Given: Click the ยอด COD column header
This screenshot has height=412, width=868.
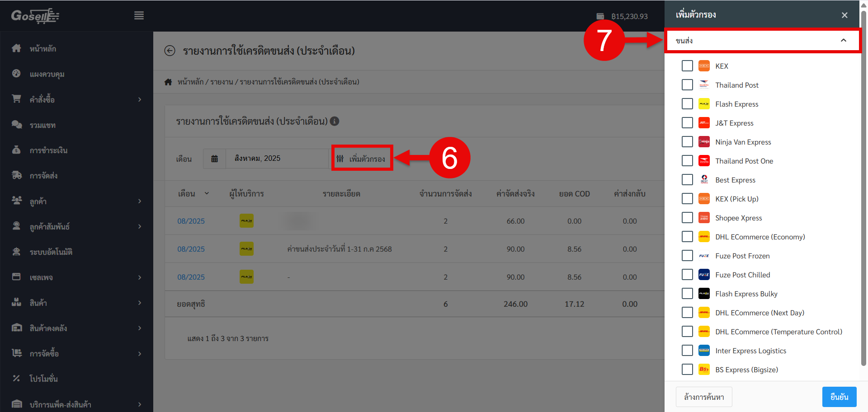Looking at the screenshot, I should point(574,193).
